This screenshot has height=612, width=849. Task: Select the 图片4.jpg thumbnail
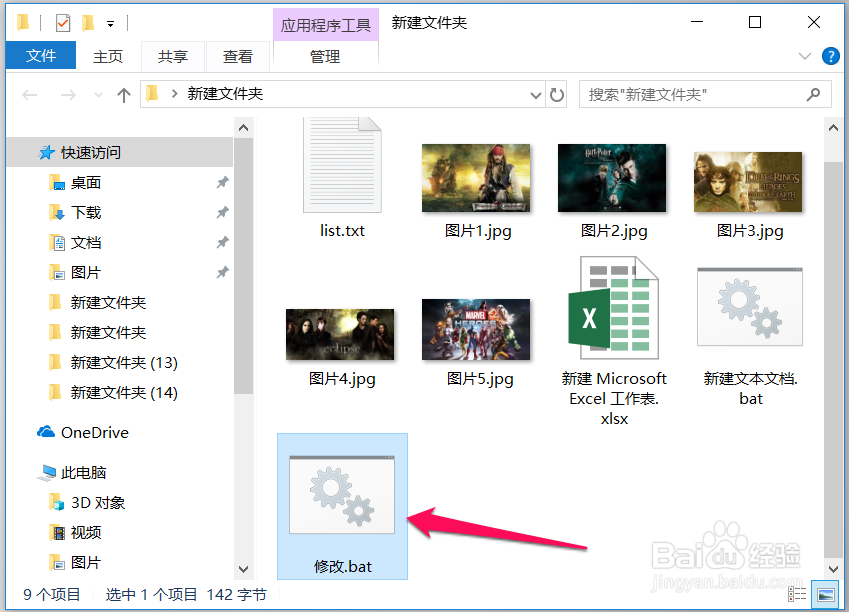pos(340,334)
